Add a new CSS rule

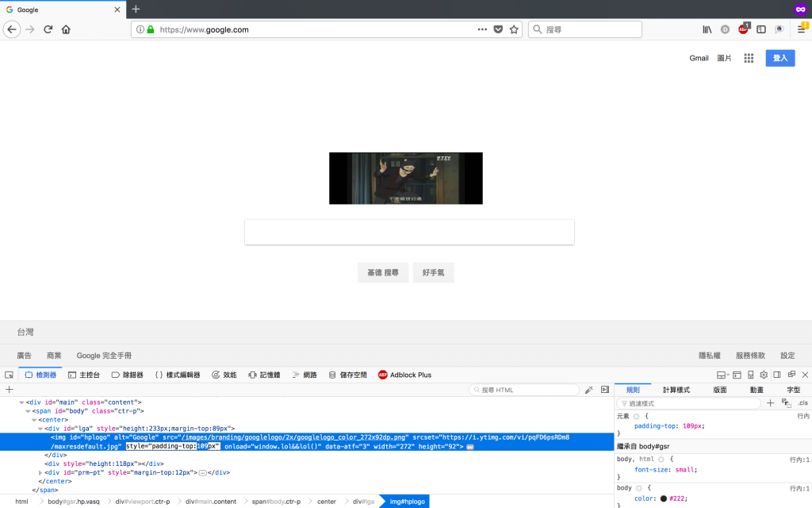771,402
